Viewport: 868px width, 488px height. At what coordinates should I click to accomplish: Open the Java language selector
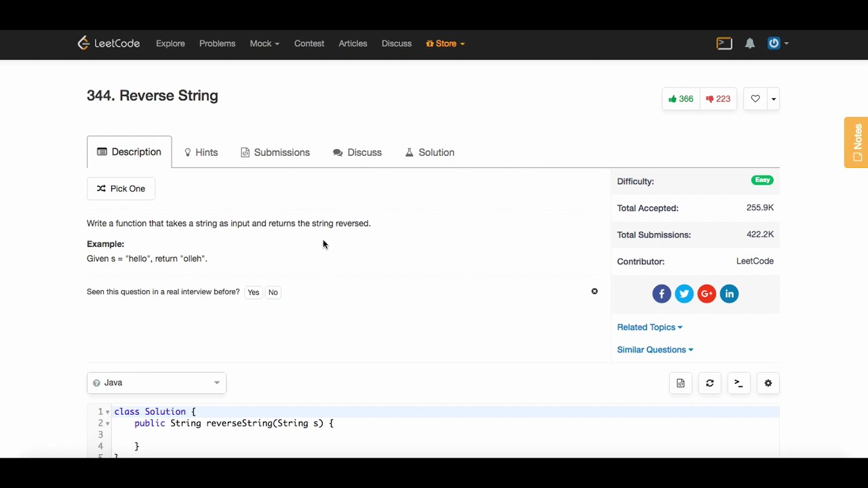click(157, 383)
